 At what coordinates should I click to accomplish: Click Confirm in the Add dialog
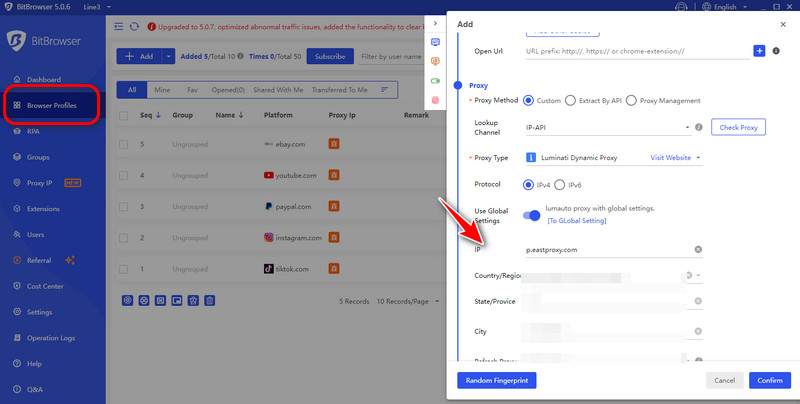click(x=770, y=381)
